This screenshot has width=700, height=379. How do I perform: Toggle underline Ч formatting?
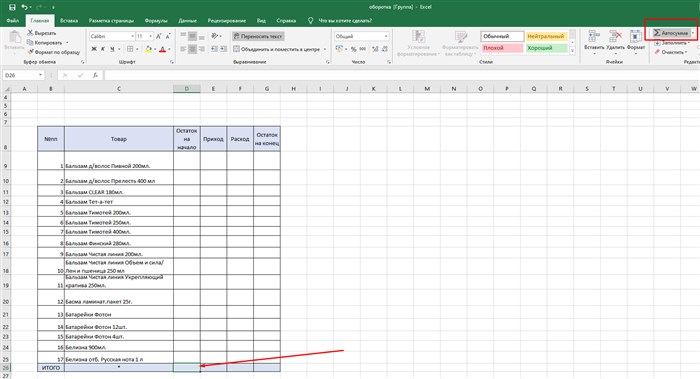(x=112, y=49)
